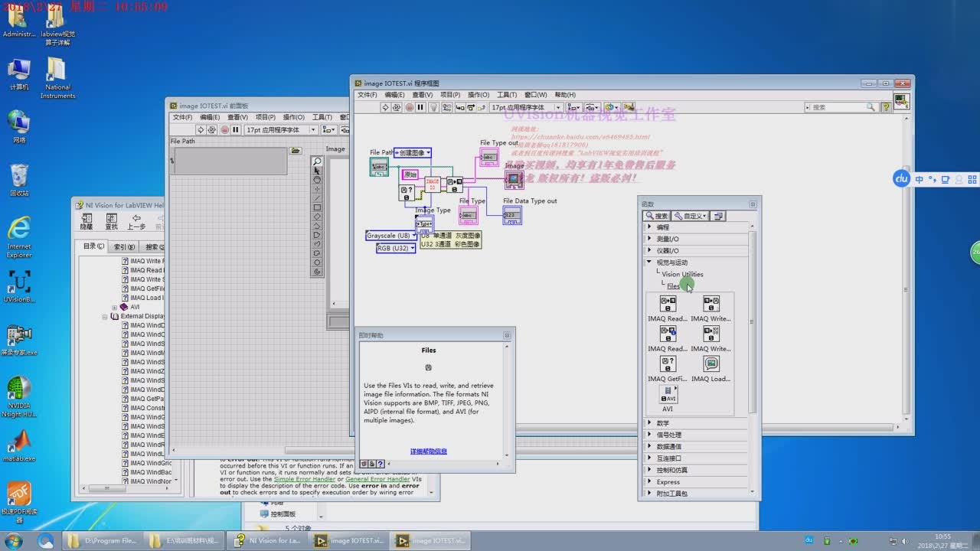Select IMAQ Read Image And Vision Info icon
Screen dimensions: 980x551
668,334
